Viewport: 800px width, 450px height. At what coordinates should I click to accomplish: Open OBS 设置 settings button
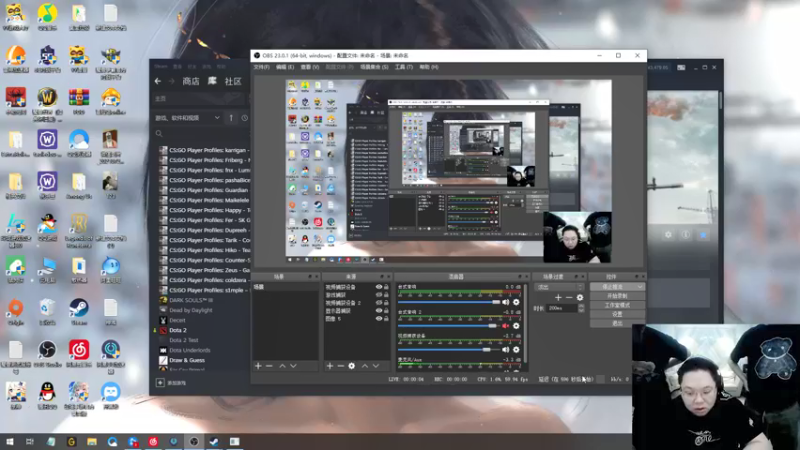[x=617, y=314]
